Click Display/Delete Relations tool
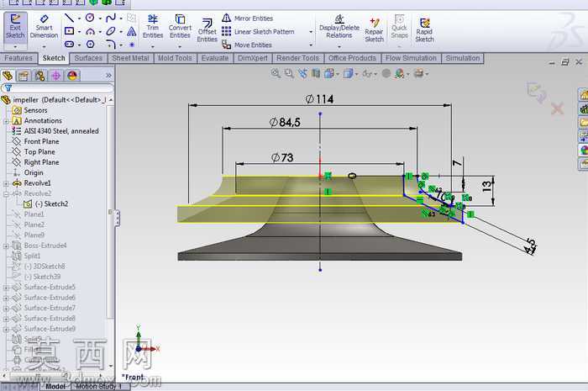 pyautogui.click(x=339, y=27)
